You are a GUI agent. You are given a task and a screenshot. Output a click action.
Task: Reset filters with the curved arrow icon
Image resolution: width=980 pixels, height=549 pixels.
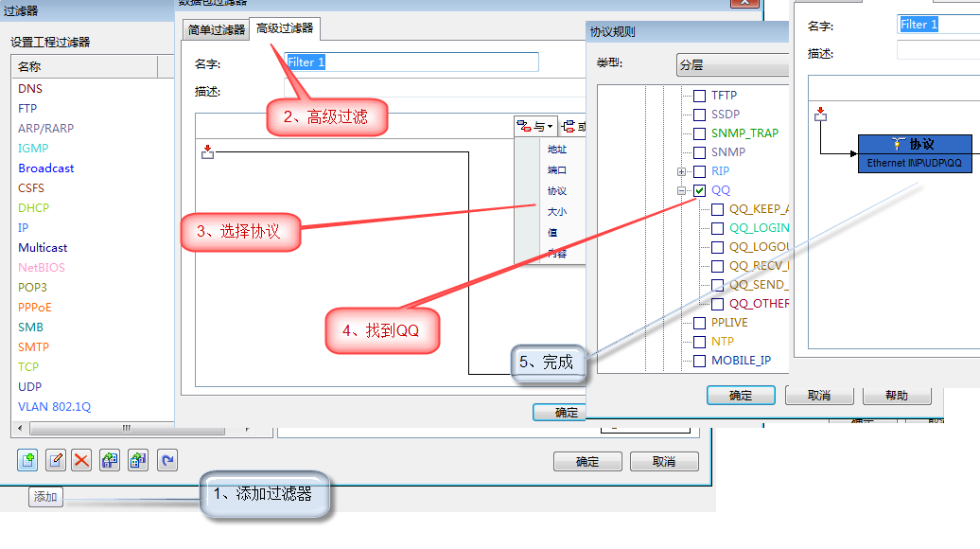coord(166,459)
